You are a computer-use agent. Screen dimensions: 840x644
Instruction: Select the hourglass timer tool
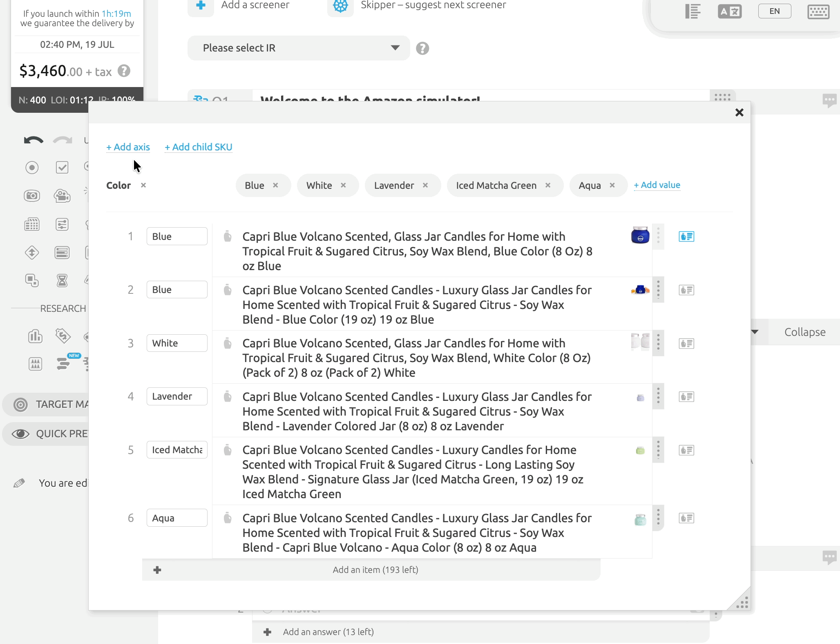62,281
